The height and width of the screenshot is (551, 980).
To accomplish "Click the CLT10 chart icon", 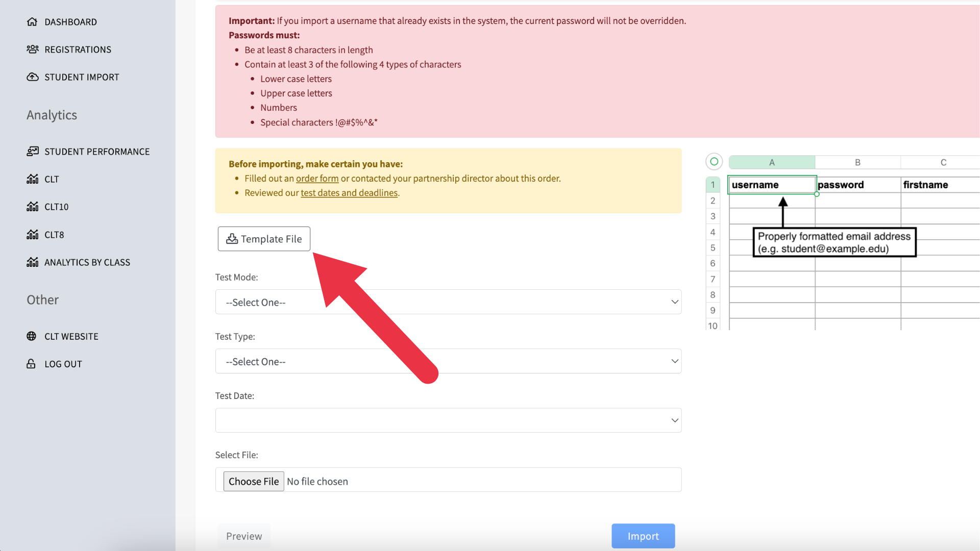I will coord(32,207).
